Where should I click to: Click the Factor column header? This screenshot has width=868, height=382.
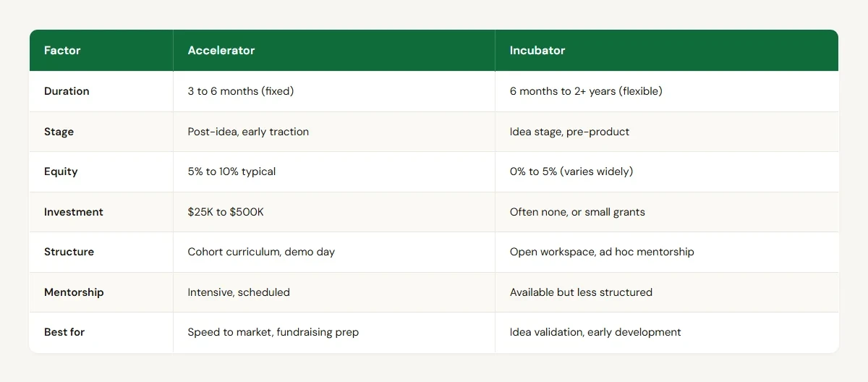(x=101, y=51)
